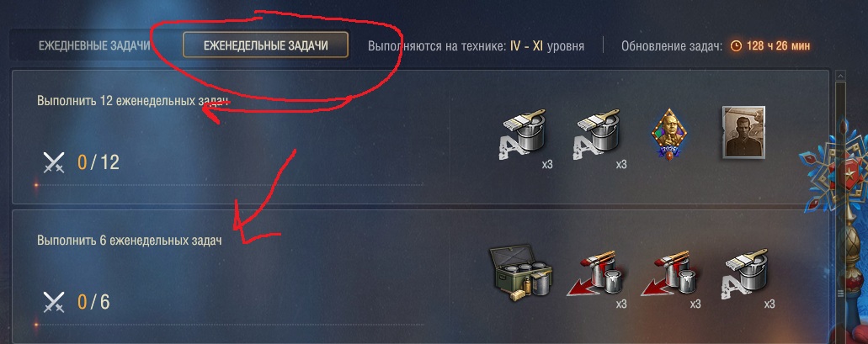Click progress bar under 0/12 counter
Image resolution: width=868 pixels, height=344 pixels.
(x=230, y=185)
